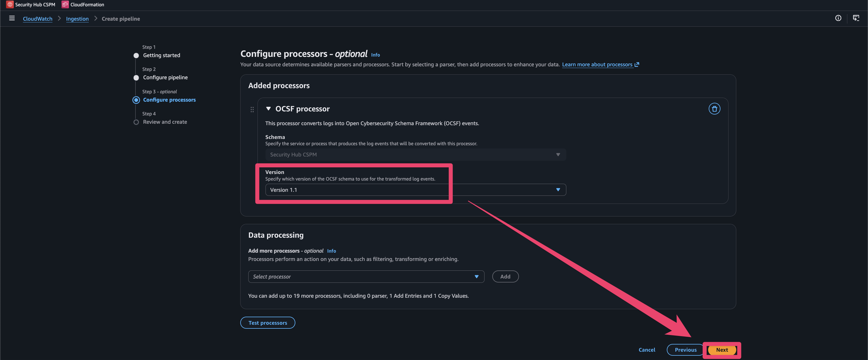Click the Previous button
Viewport: 868px width, 360px height.
tap(685, 350)
